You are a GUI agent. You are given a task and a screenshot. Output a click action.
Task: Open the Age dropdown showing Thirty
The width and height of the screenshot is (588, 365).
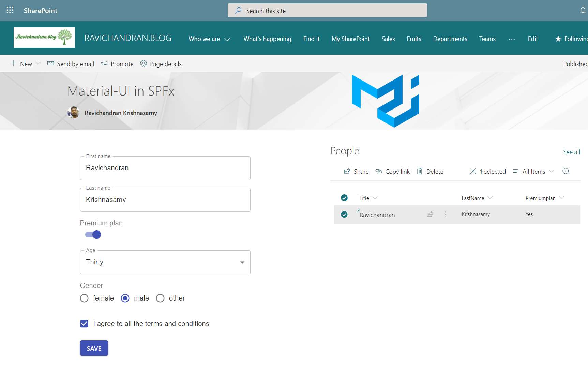click(165, 262)
